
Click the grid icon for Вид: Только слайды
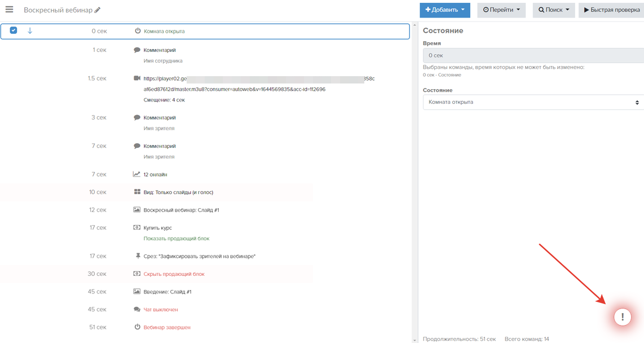pos(136,192)
